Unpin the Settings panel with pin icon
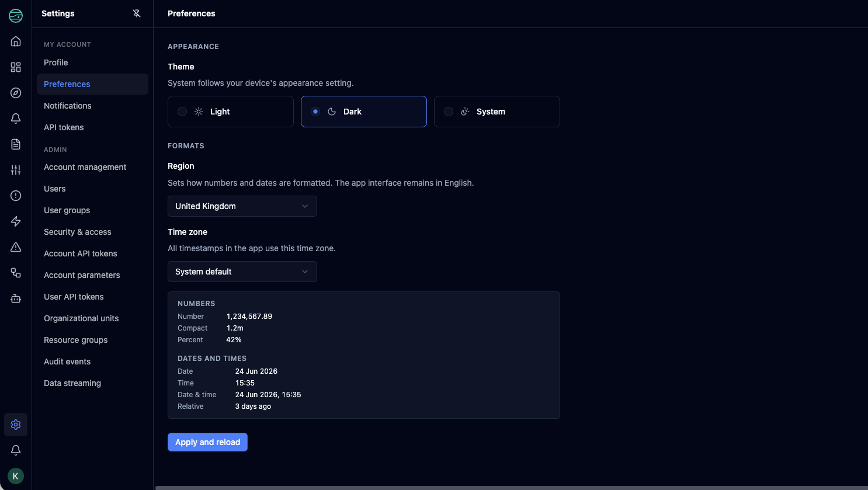 137,13
